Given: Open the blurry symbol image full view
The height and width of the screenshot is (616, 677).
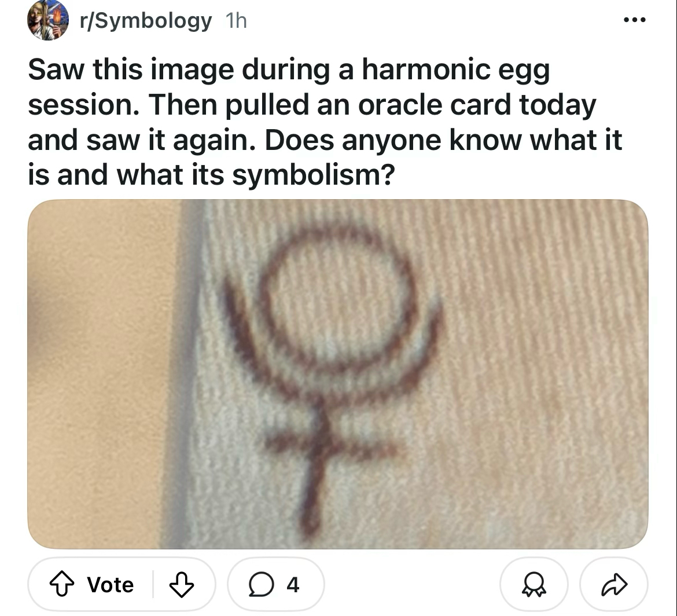Looking at the screenshot, I should tap(338, 374).
